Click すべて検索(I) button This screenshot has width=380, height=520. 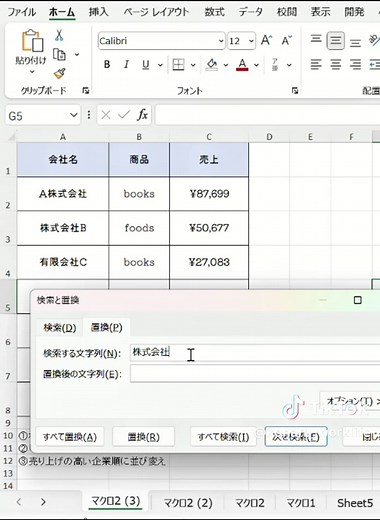click(x=223, y=437)
